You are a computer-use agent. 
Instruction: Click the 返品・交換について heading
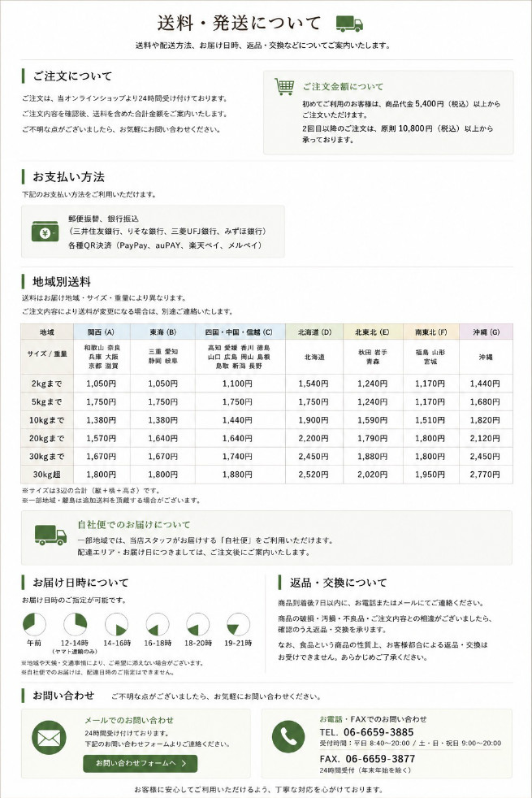(338, 582)
